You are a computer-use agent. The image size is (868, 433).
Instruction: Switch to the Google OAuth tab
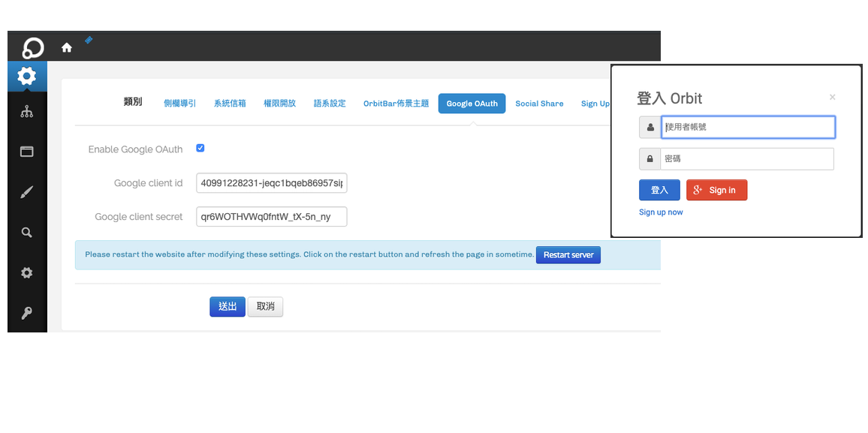click(472, 104)
